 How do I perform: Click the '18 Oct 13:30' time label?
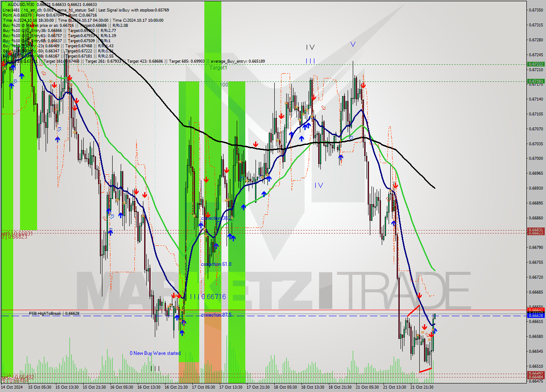313,387
